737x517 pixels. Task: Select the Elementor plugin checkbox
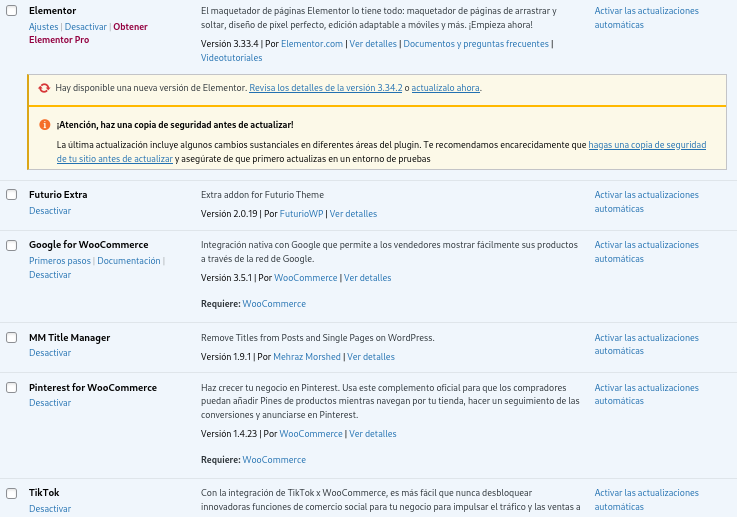tap(12, 10)
